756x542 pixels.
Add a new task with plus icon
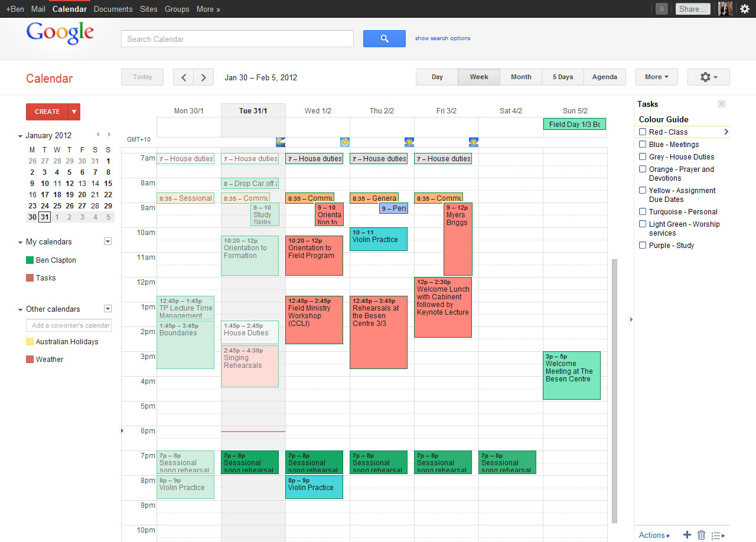687,535
